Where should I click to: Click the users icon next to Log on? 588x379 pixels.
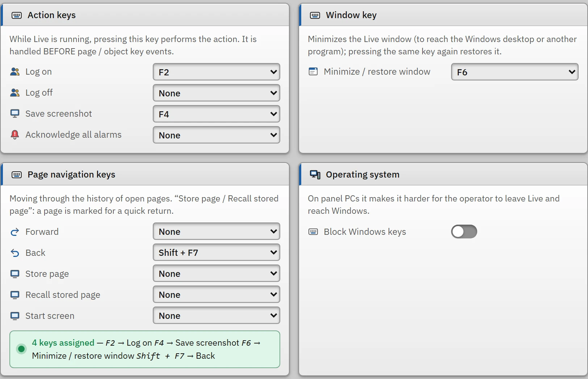pos(15,72)
